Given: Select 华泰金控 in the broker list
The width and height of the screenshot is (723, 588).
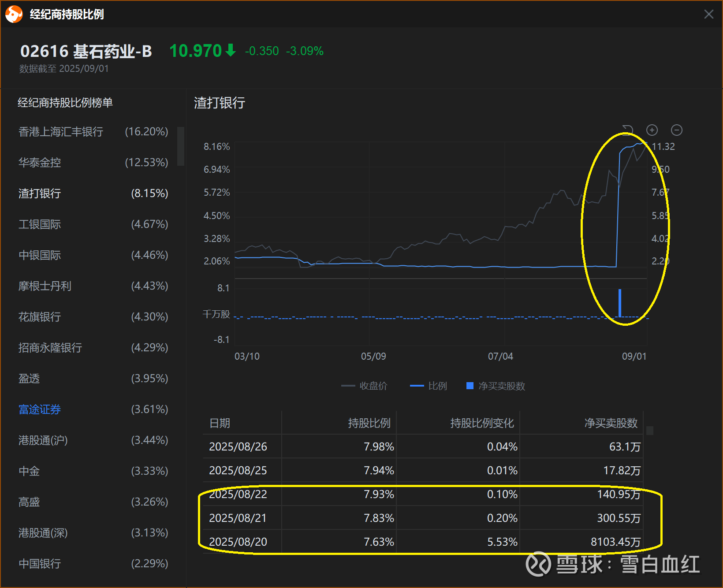Looking at the screenshot, I should pos(93,163).
